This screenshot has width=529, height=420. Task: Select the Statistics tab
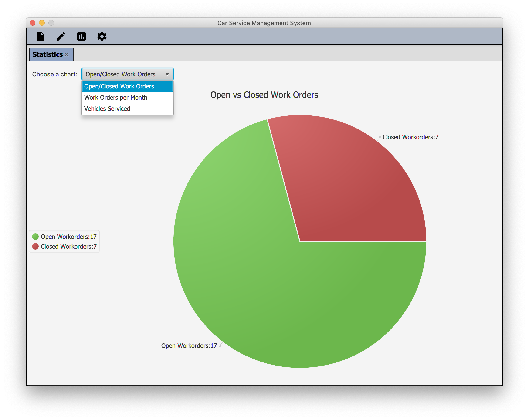[51, 54]
